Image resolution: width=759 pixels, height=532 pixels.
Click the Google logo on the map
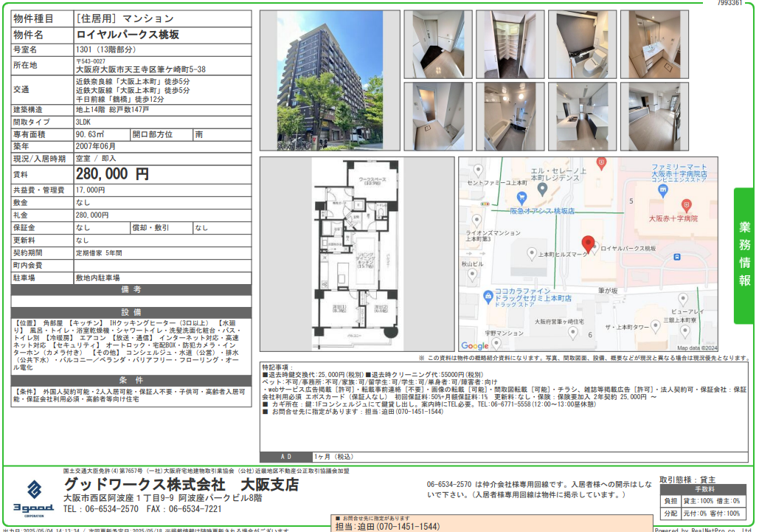475,345
